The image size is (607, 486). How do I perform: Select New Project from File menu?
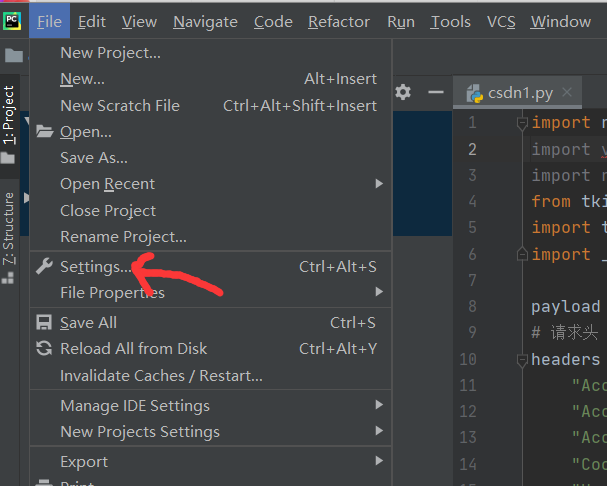point(110,53)
